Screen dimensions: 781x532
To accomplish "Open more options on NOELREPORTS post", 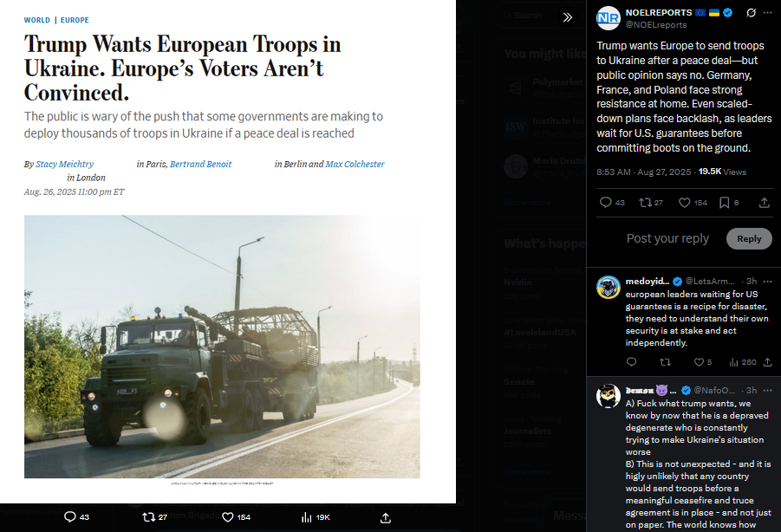I will pyautogui.click(x=767, y=13).
